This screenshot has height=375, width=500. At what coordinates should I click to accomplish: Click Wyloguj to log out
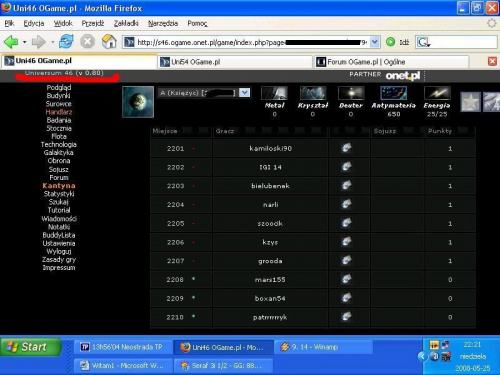[59, 251]
